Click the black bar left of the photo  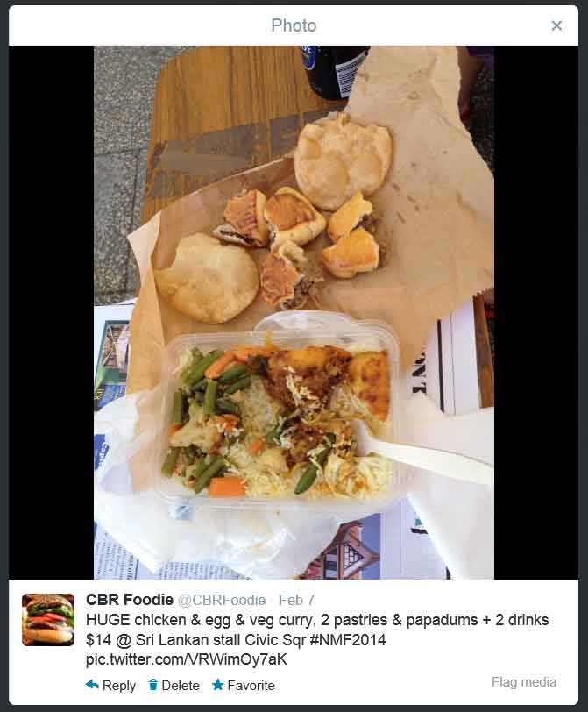[x=52, y=312]
